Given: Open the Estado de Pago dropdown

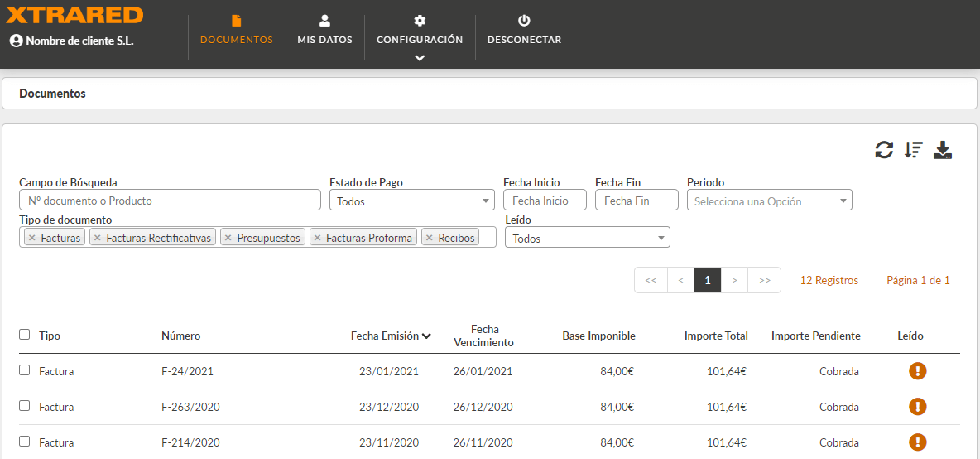Looking at the screenshot, I should coord(412,201).
